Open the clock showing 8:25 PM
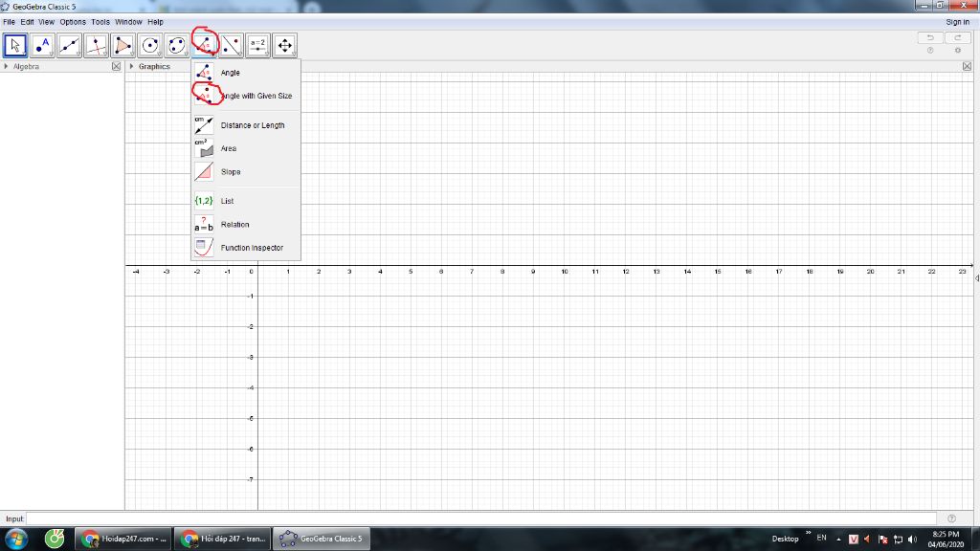Viewport: 980px width, 551px height. [946, 540]
